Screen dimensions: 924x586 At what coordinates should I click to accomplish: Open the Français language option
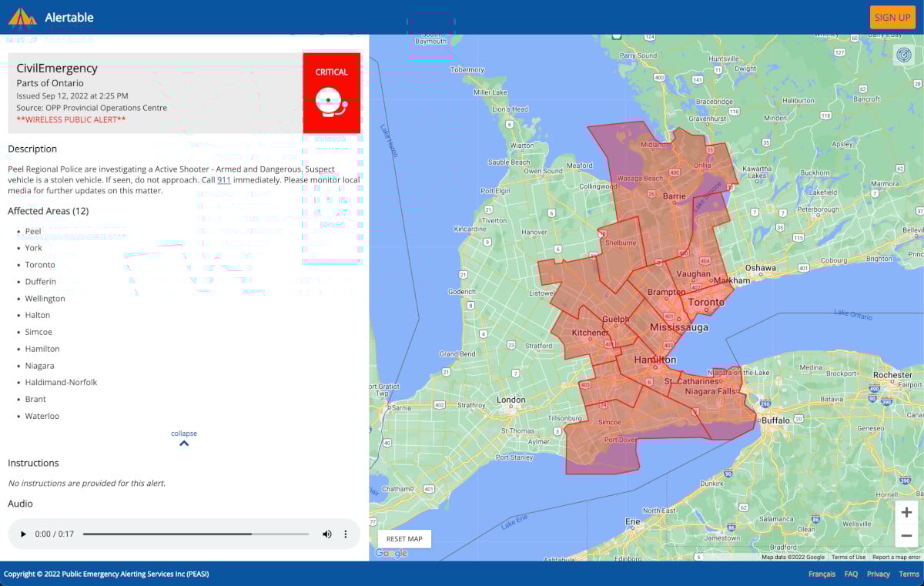click(821, 574)
